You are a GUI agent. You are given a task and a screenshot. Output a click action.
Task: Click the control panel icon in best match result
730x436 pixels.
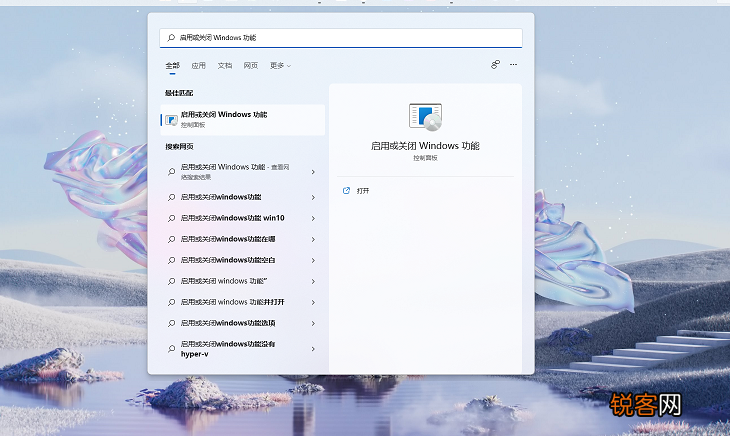[171, 120]
